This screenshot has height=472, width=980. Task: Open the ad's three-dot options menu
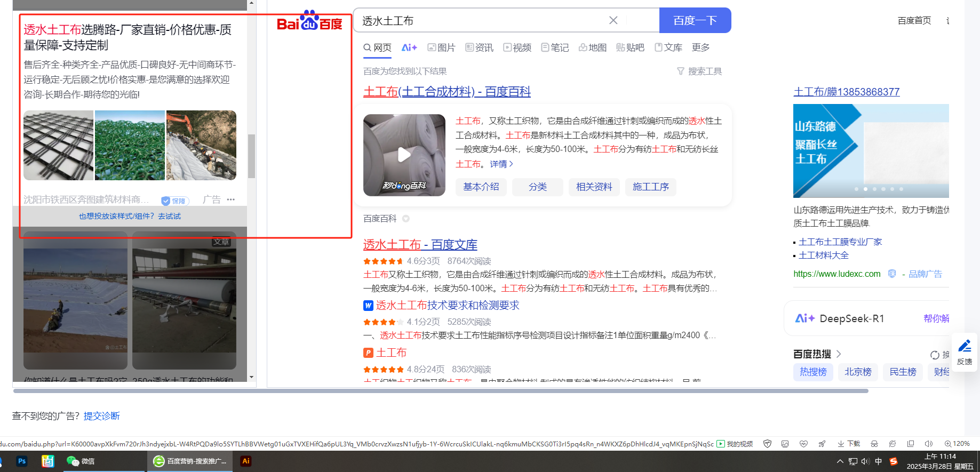231,199
